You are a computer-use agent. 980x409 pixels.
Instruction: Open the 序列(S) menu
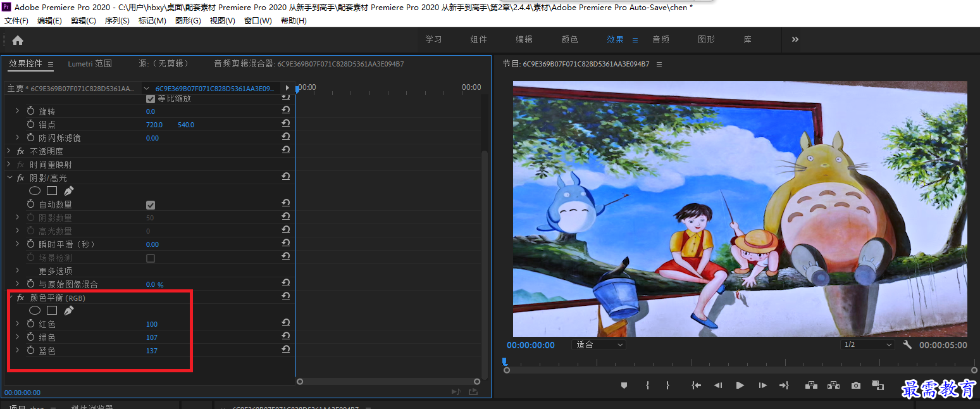[117, 21]
